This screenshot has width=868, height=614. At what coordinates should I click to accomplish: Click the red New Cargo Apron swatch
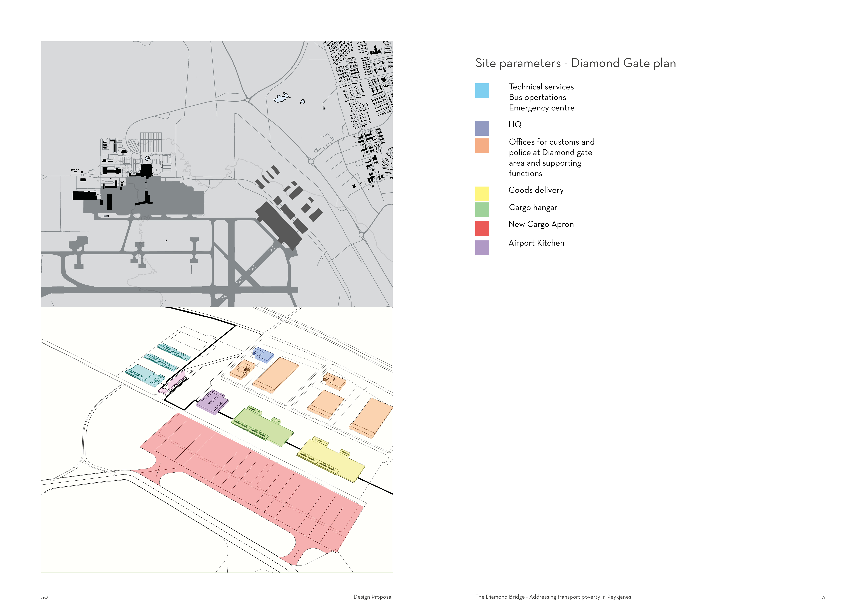(x=482, y=228)
